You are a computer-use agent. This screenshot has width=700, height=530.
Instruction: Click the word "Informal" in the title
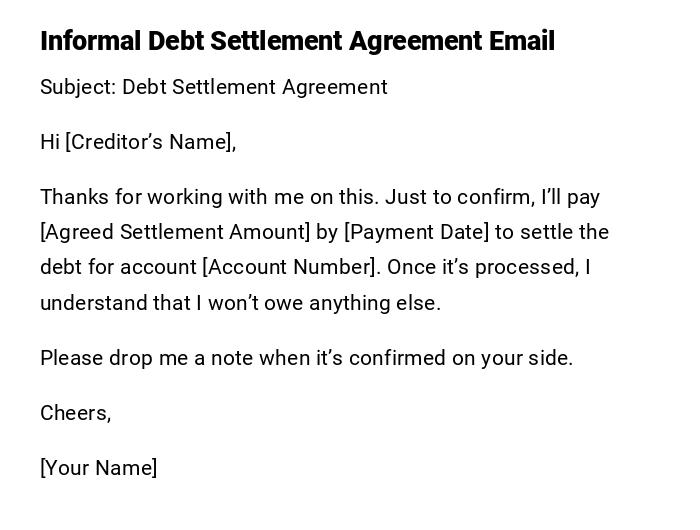(90, 41)
